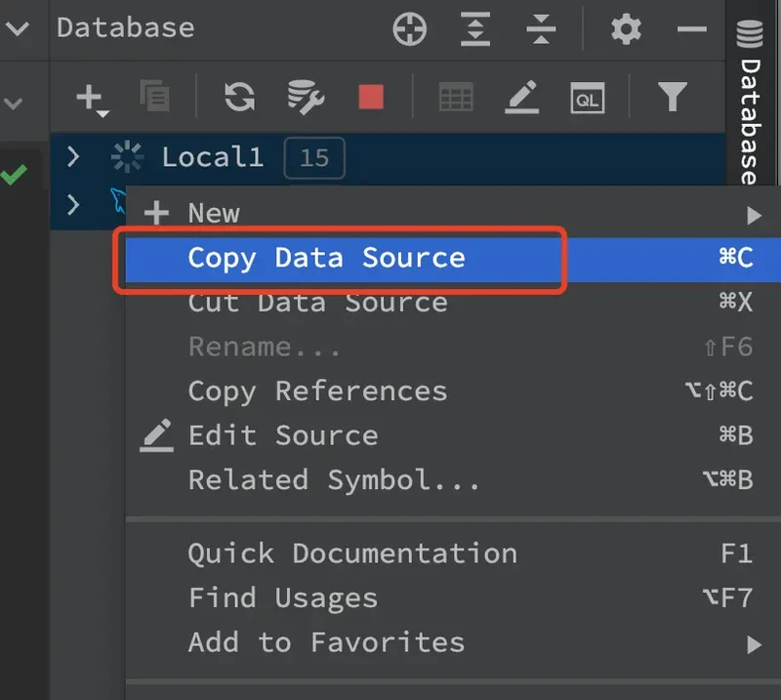Click the Refresh icon in Database toolbar

tap(239, 97)
